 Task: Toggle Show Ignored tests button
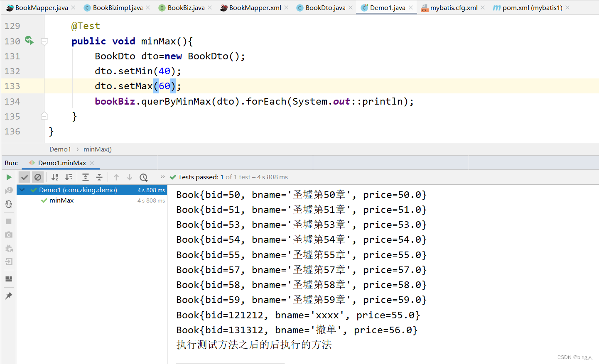click(x=38, y=177)
